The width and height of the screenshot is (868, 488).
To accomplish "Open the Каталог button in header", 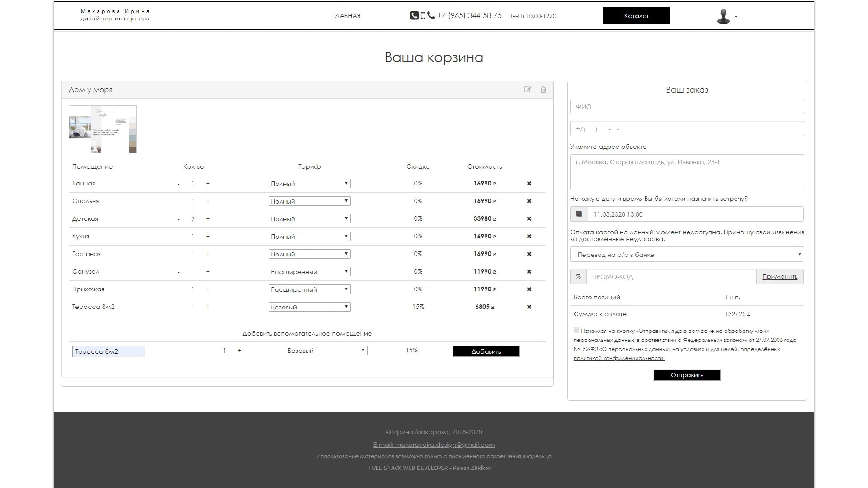I will point(636,16).
